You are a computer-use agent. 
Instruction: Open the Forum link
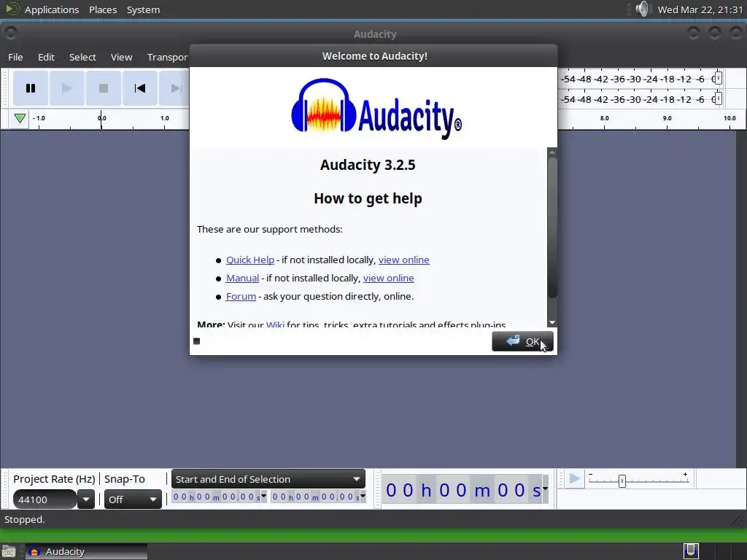pos(241,296)
